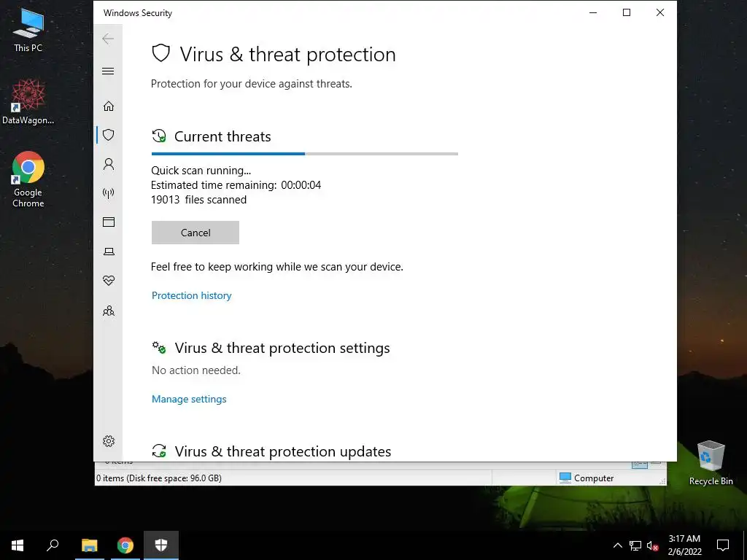Open Protection history link

192,295
